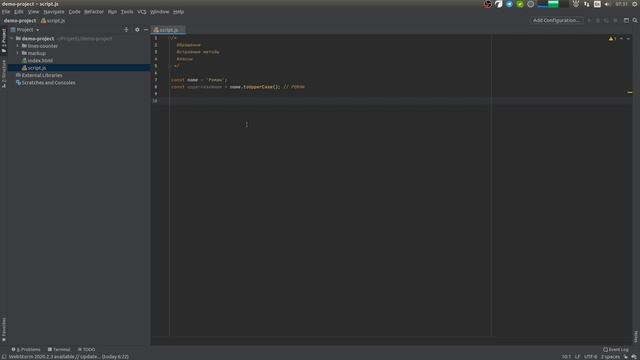Click the green checkmark tray icon
The height and width of the screenshot is (360, 640).
(520, 4)
